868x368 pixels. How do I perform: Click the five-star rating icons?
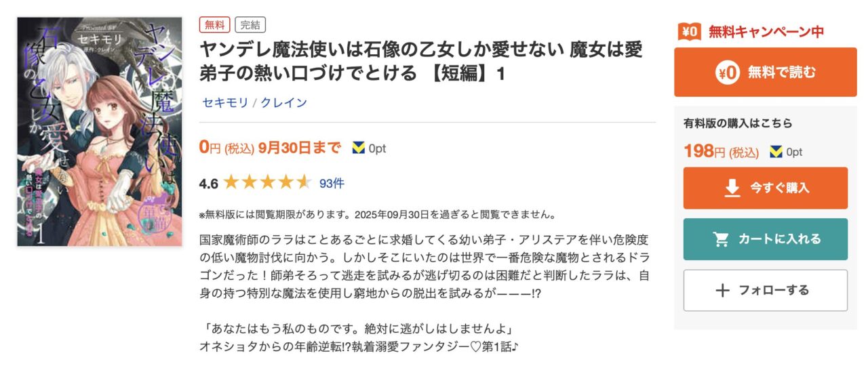pos(267,183)
